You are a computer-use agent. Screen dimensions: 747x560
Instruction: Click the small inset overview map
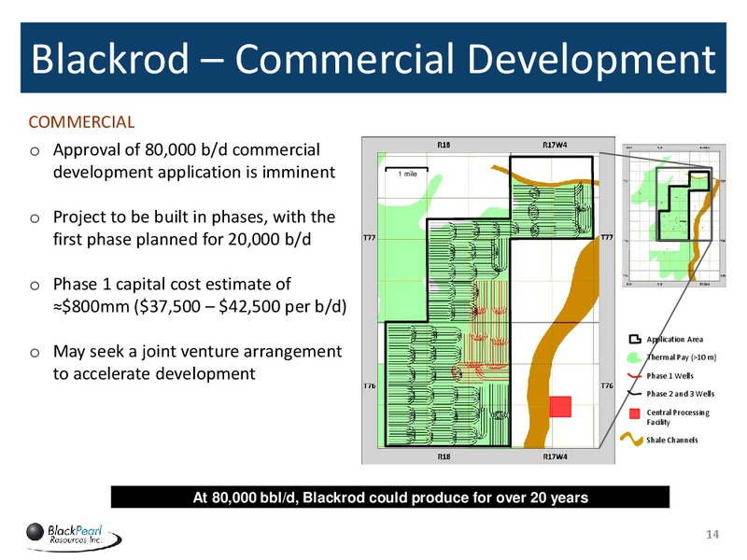click(674, 216)
